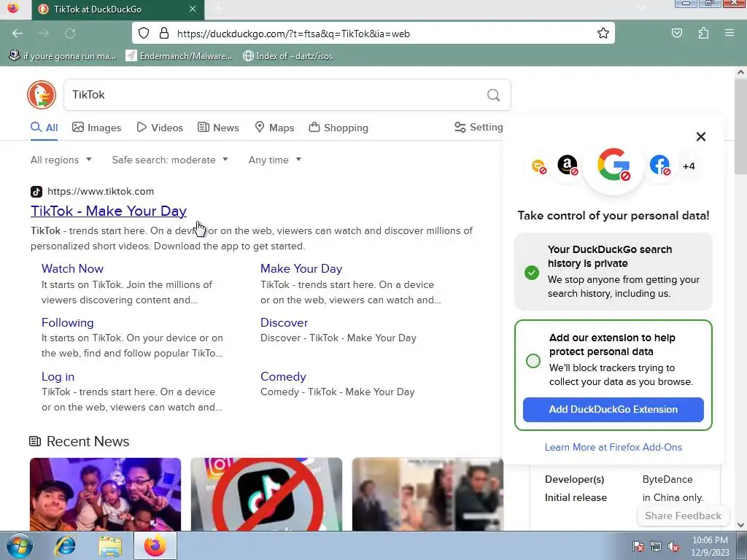
Task: Switch to the Shopping tab
Action: pos(338,128)
